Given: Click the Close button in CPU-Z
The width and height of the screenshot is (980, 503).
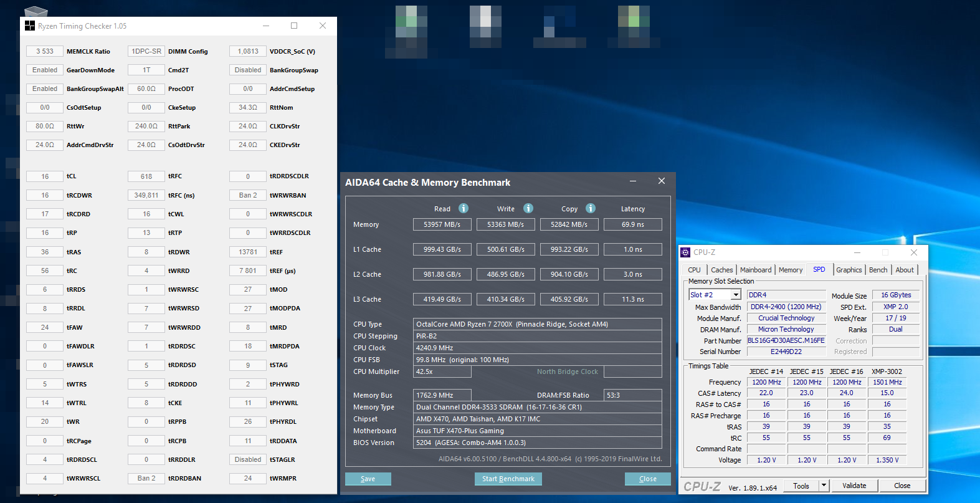Looking at the screenshot, I should point(902,486).
